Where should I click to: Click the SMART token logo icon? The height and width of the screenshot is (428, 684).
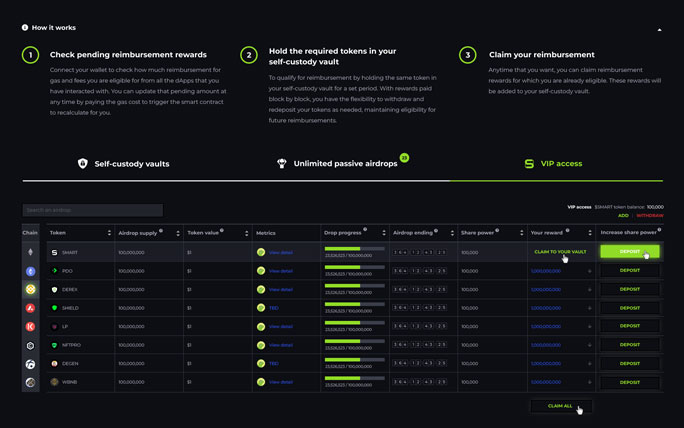point(54,253)
